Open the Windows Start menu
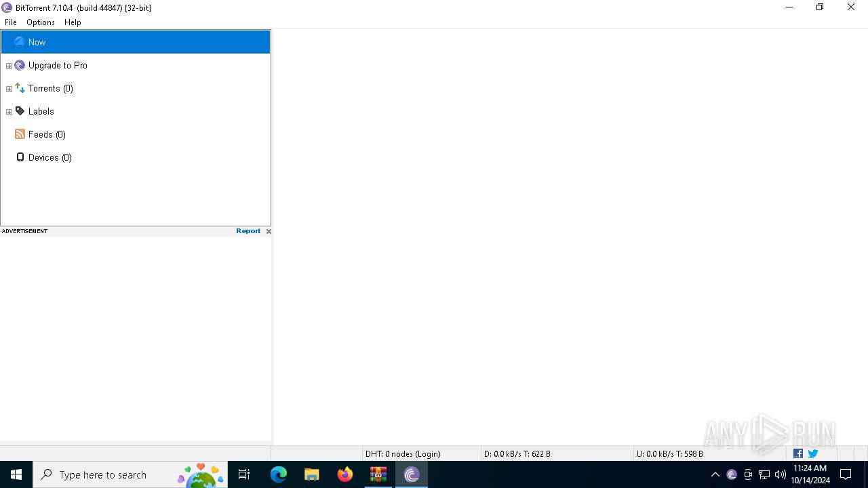Screen dimensions: 868x488 [16, 474]
